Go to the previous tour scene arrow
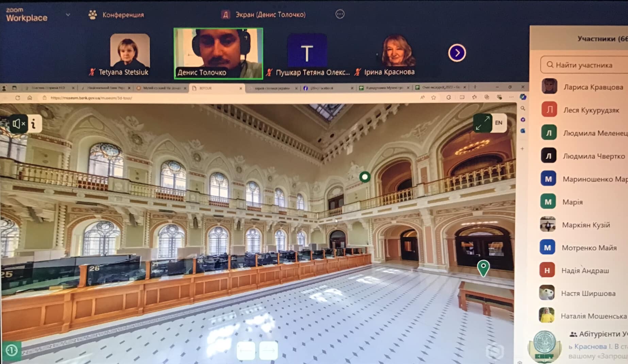 (x=246, y=350)
